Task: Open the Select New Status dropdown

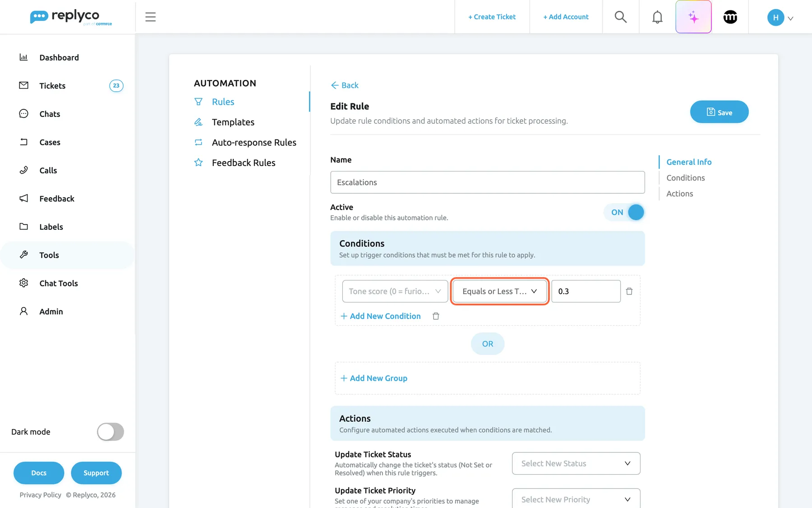Action: point(576,463)
